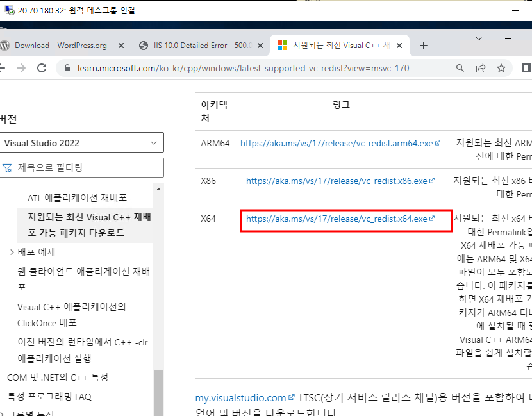Minimize the remote desktop connection window

515,10
